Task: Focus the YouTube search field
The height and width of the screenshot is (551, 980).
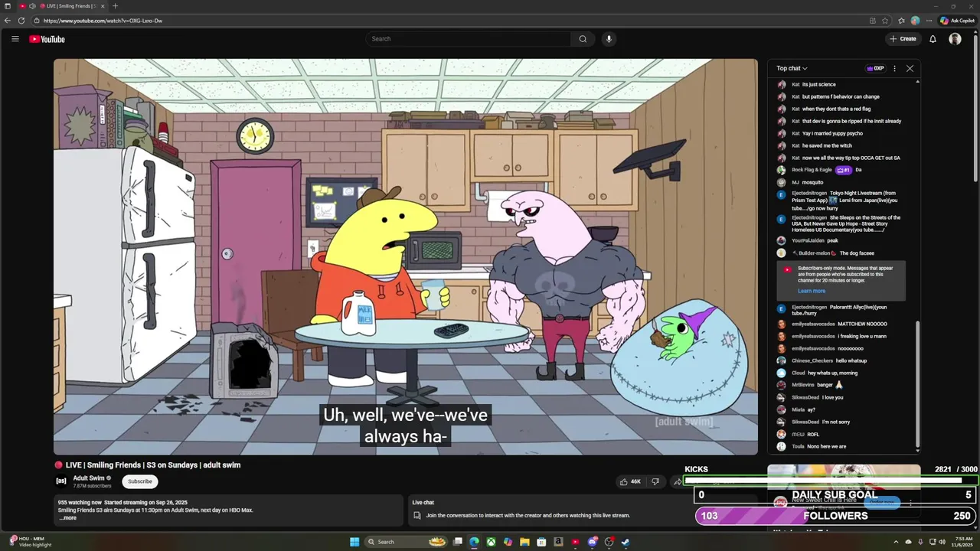Action: click(469, 39)
